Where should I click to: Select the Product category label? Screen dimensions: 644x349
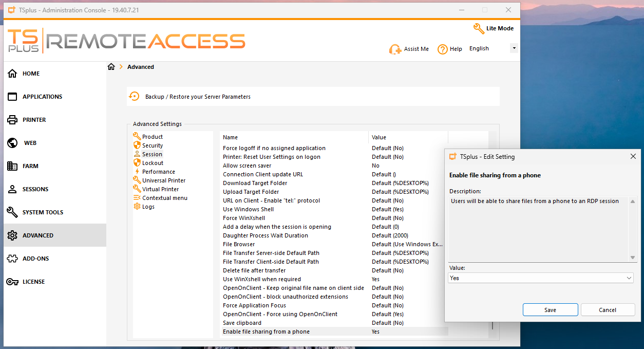click(x=153, y=137)
